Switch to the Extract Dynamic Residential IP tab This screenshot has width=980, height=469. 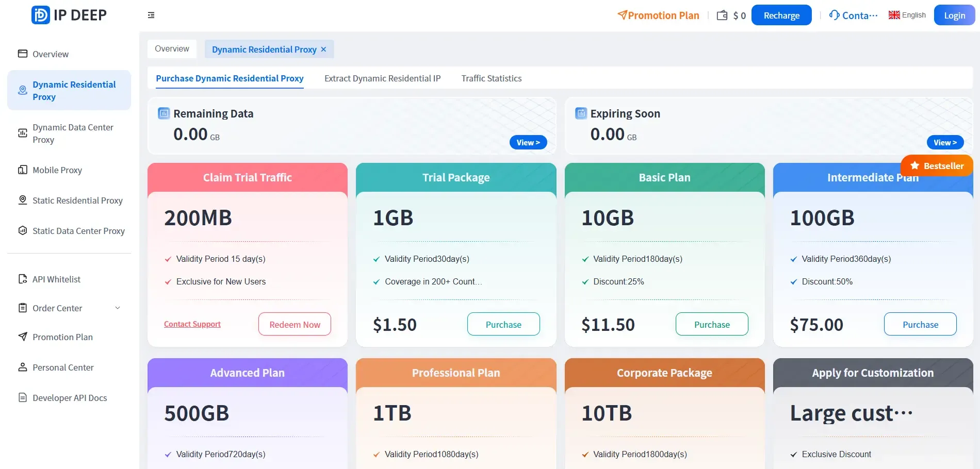point(382,78)
